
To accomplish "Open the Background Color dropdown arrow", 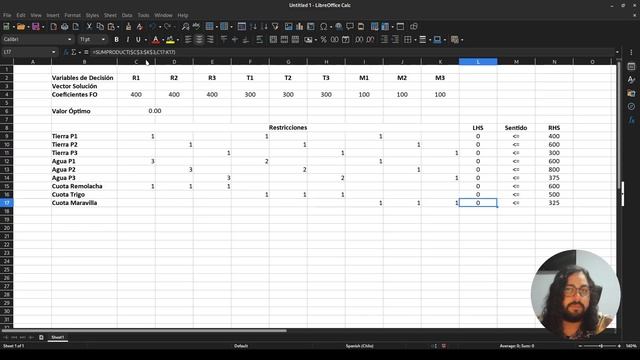I will 178,40.
